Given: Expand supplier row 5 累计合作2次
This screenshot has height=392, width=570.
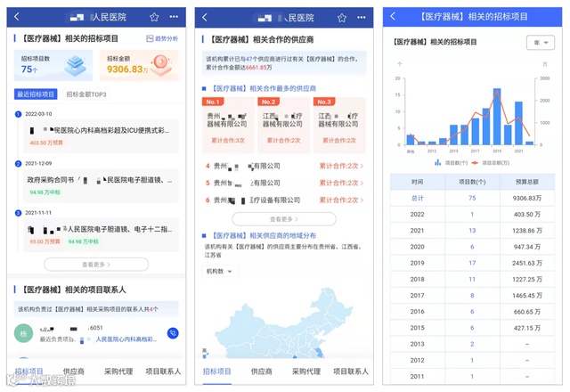Looking at the screenshot, I should 284,183.
